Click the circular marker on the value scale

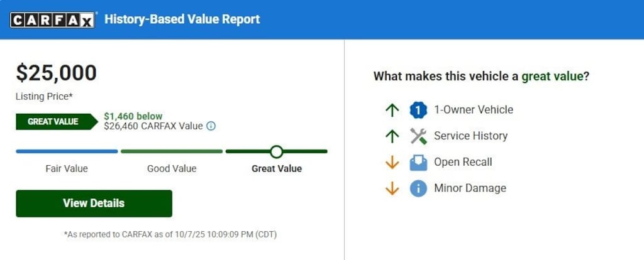tap(276, 151)
